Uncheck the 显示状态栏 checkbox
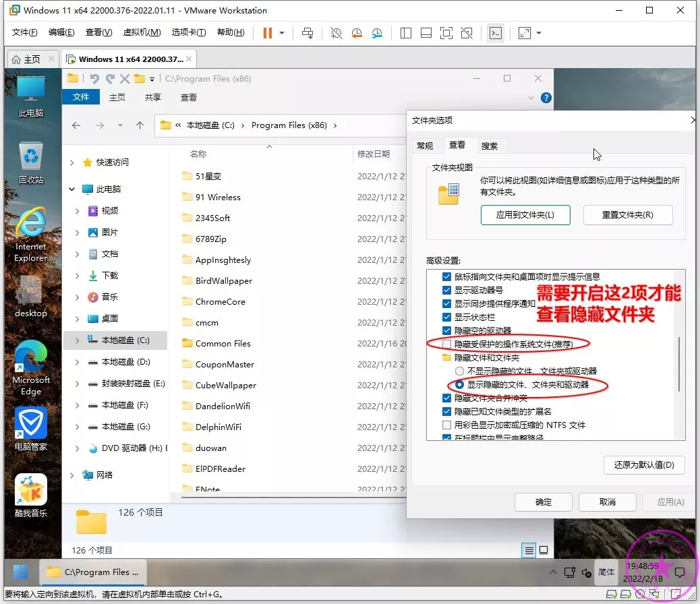 tap(446, 317)
